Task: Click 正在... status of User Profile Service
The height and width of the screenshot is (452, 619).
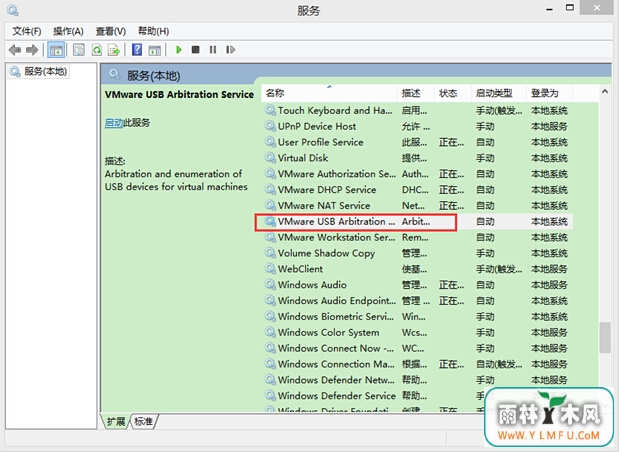Action: (x=452, y=143)
